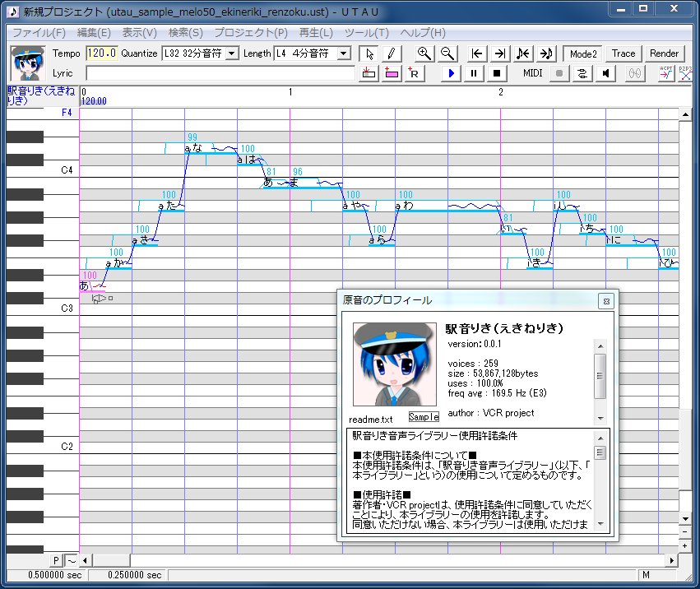Viewport: 700px width, 589px height.
Task: Zoom in with the magnifier plus icon
Action: click(424, 53)
